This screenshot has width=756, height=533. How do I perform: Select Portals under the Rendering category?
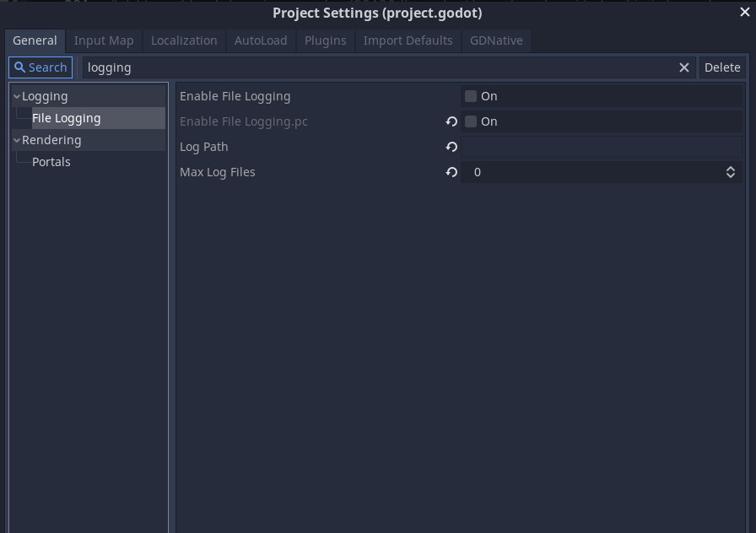point(52,161)
